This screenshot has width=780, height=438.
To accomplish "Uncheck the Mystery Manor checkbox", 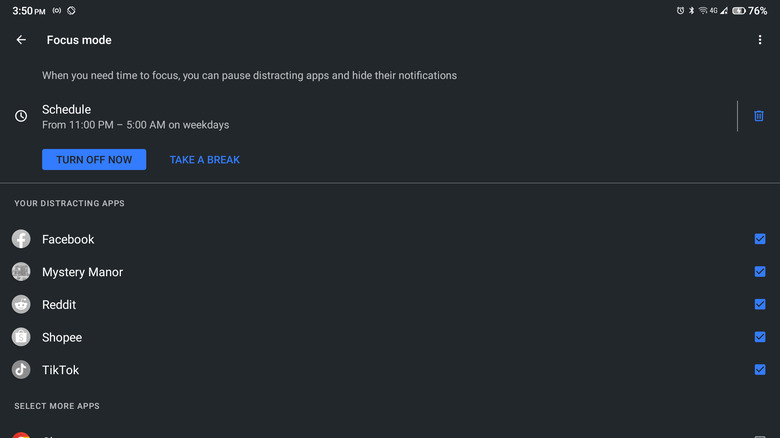I will (760, 272).
